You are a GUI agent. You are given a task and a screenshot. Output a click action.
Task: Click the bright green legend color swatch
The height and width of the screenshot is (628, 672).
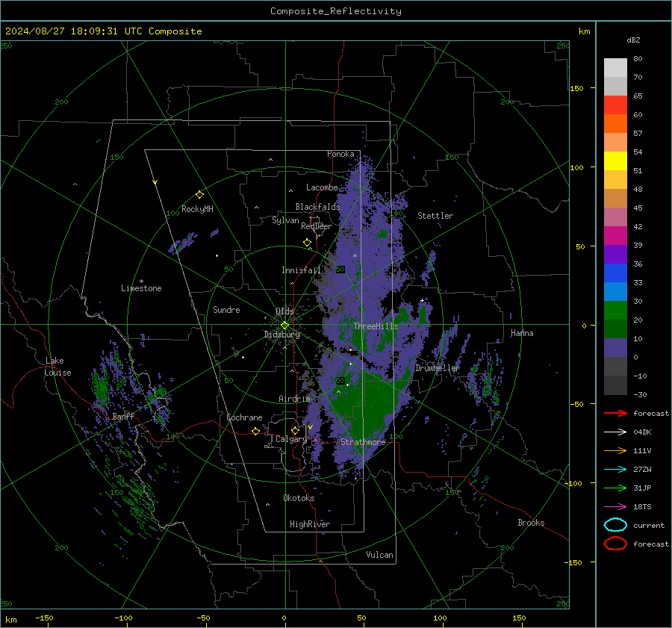pos(615,311)
